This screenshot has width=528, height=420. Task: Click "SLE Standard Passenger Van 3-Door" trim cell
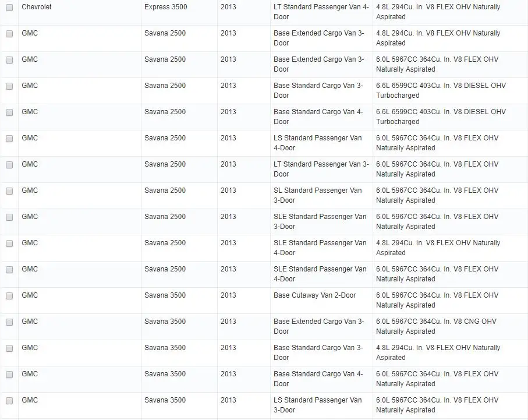(320, 221)
